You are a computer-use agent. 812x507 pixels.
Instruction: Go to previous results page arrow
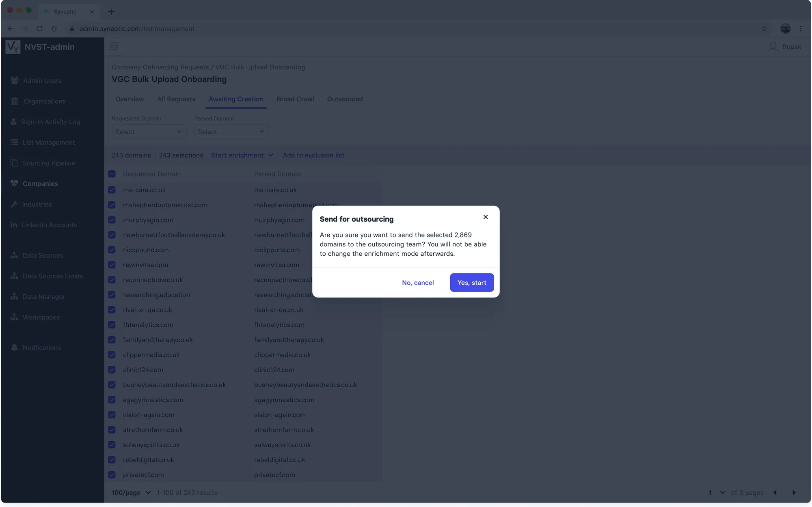tap(775, 492)
